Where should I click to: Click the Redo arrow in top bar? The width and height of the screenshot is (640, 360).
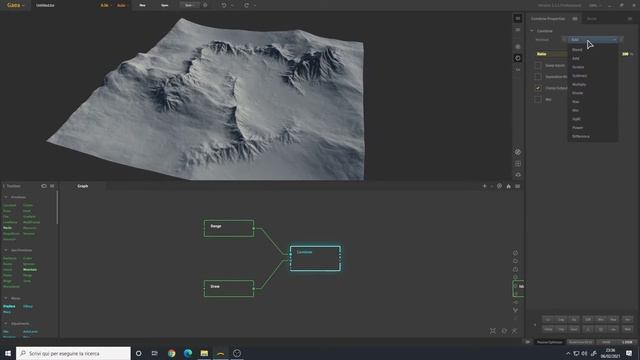[x=247, y=5]
